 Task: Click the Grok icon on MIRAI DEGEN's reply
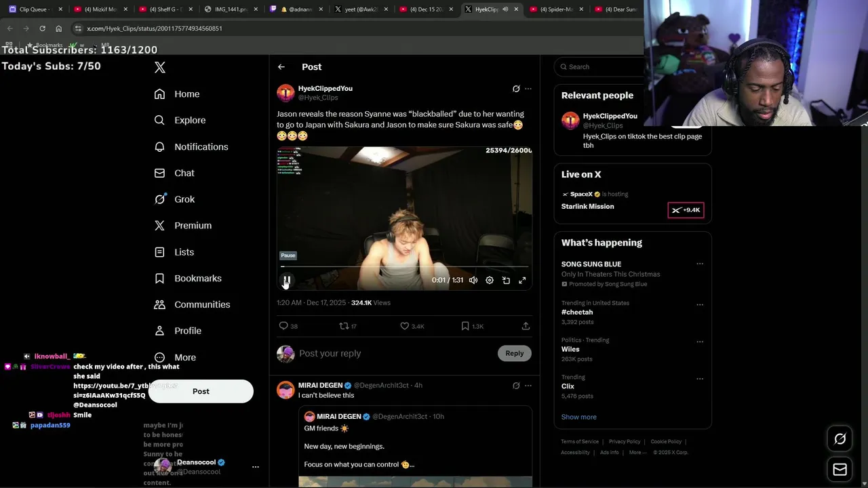pos(516,386)
